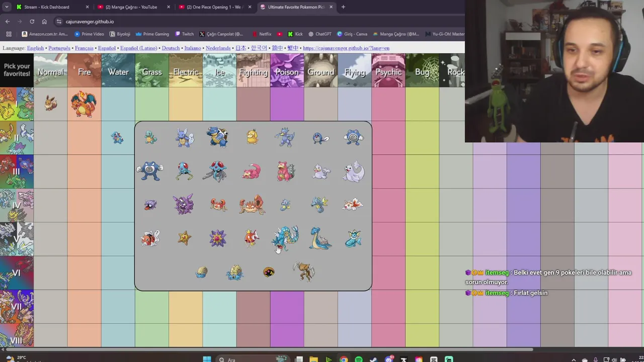
Task: Open the Twitch bookmark
Action: [x=184, y=34]
